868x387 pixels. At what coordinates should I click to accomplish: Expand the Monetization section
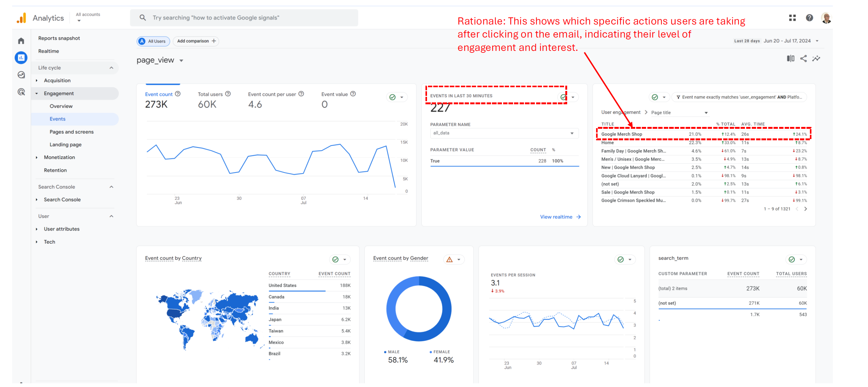click(59, 157)
